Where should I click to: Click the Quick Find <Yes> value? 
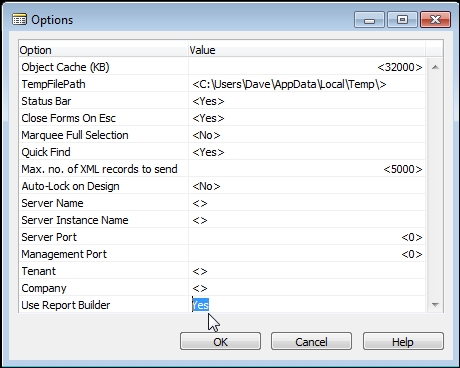click(x=208, y=152)
